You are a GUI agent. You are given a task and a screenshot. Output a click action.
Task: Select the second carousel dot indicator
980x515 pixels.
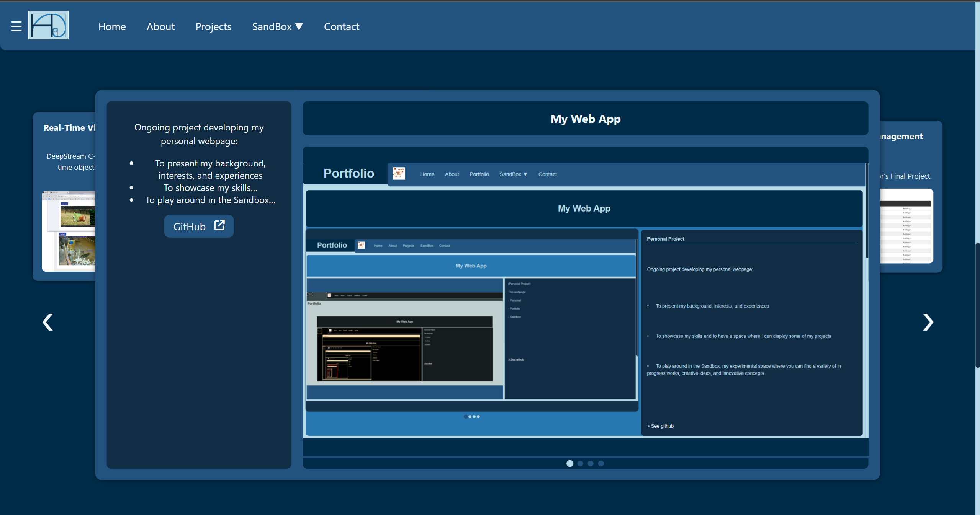580,463
